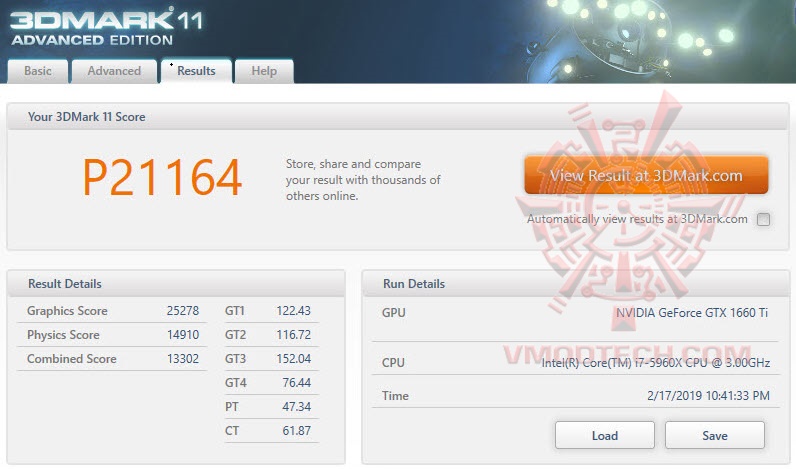Click GT2 result 116.72
Viewport: 796px width, 469px height.
[x=293, y=334]
